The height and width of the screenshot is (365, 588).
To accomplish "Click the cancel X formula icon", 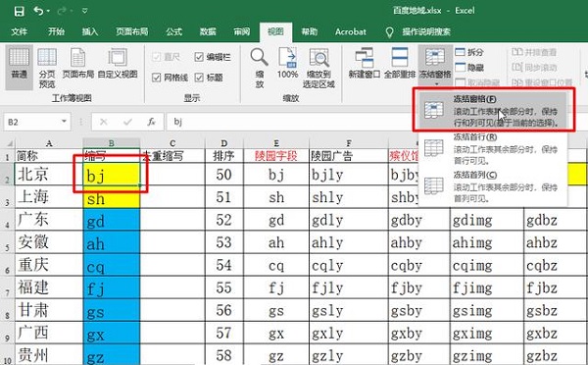I will click(104, 122).
